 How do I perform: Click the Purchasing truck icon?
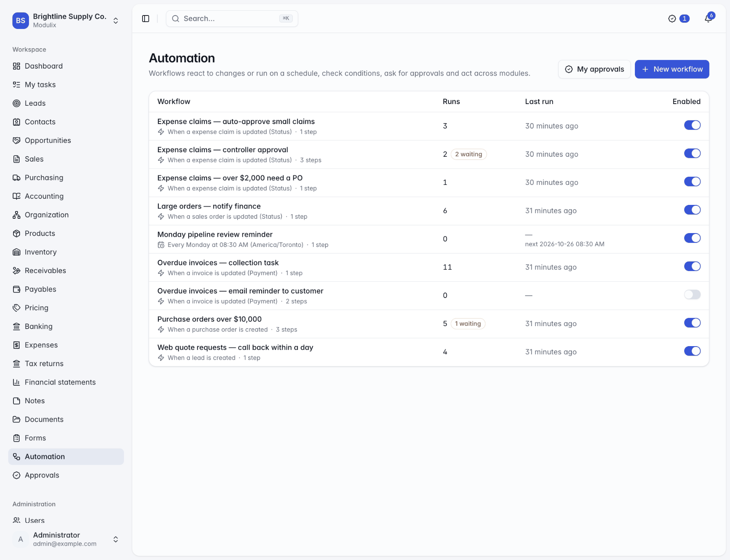tap(16, 178)
